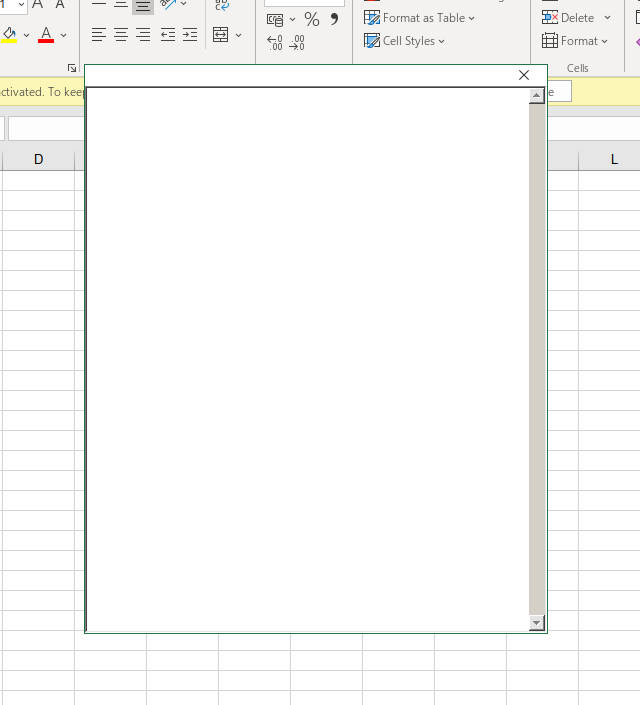This screenshot has height=705, width=640.
Task: Open the Format cells menu
Action: click(x=575, y=41)
